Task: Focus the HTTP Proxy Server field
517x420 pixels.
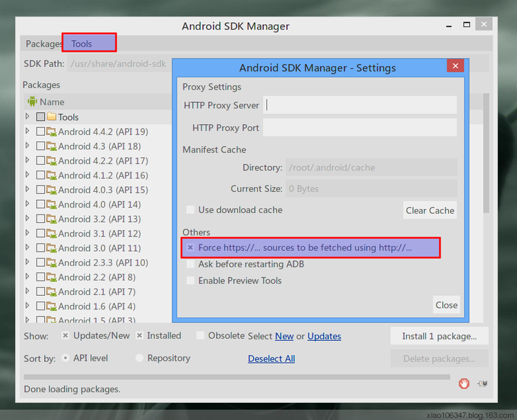Action: [360, 105]
